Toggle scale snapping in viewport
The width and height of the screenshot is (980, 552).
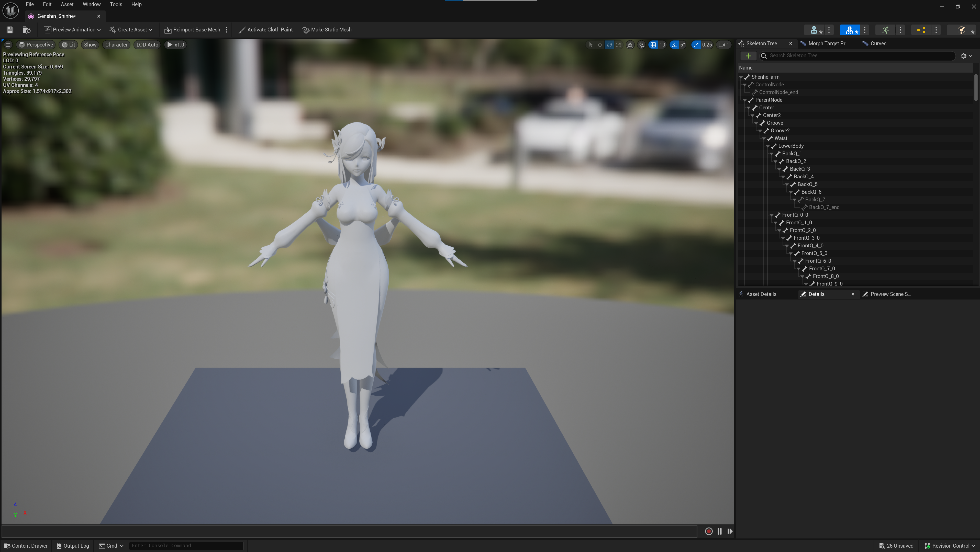pos(696,44)
